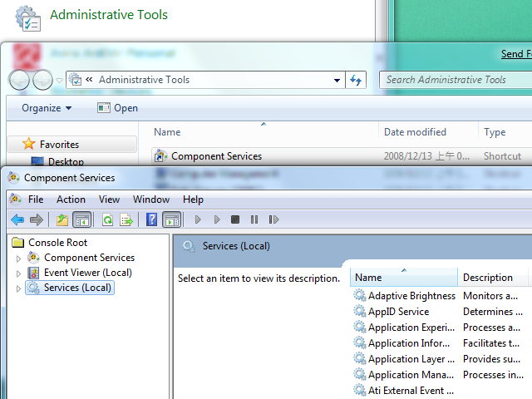Expand the Services (Local) node
532x399 pixels.
pos(18,288)
